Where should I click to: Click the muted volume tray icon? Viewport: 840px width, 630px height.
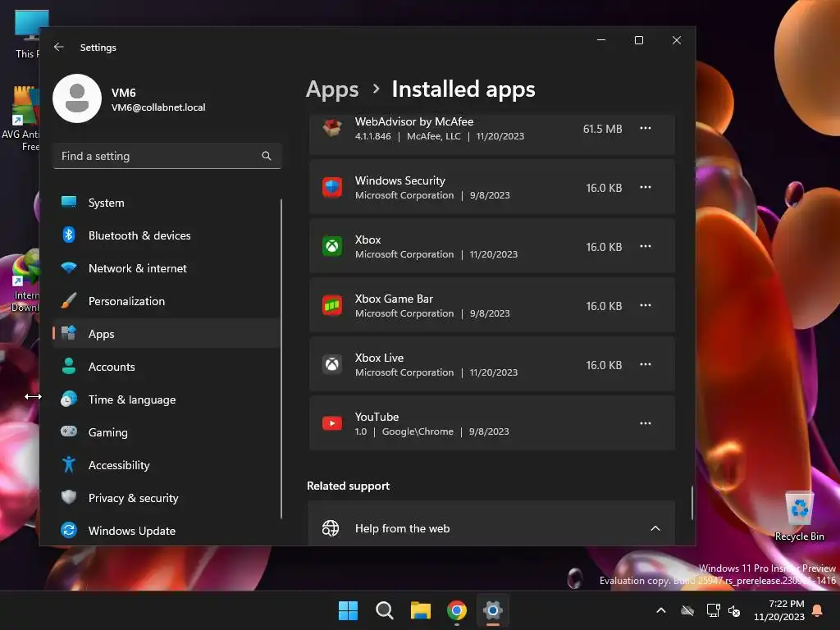click(734, 610)
